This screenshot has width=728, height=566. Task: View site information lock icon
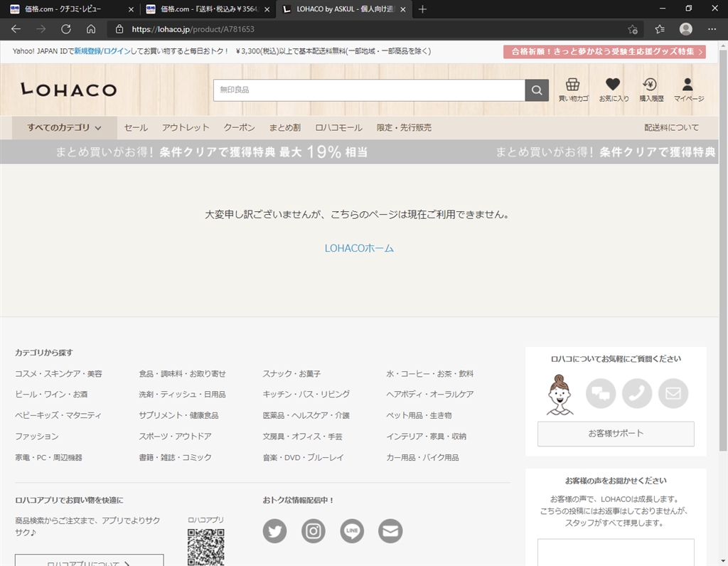coord(119,29)
